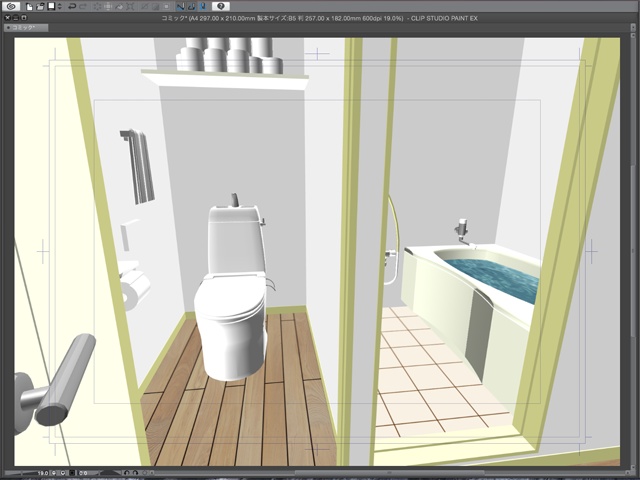Click the Clear (delete) command icon
Screen dimensions: 640x480
tap(97, 7)
